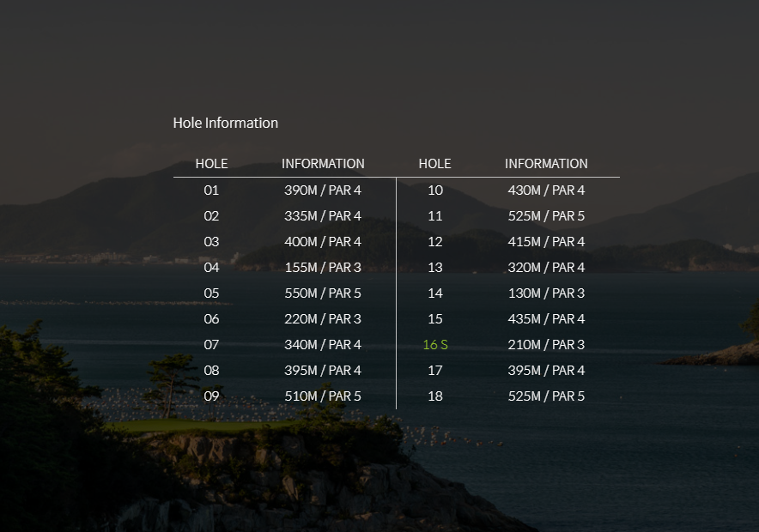Click the 130M / PAR 3 cell
The image size is (759, 532).
click(x=547, y=293)
